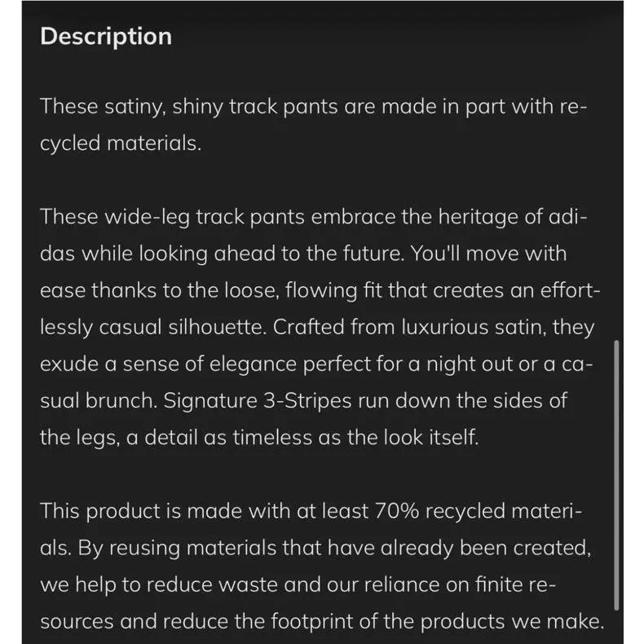The width and height of the screenshot is (644, 644).
Task: Click the Description heading
Action: [106, 37]
